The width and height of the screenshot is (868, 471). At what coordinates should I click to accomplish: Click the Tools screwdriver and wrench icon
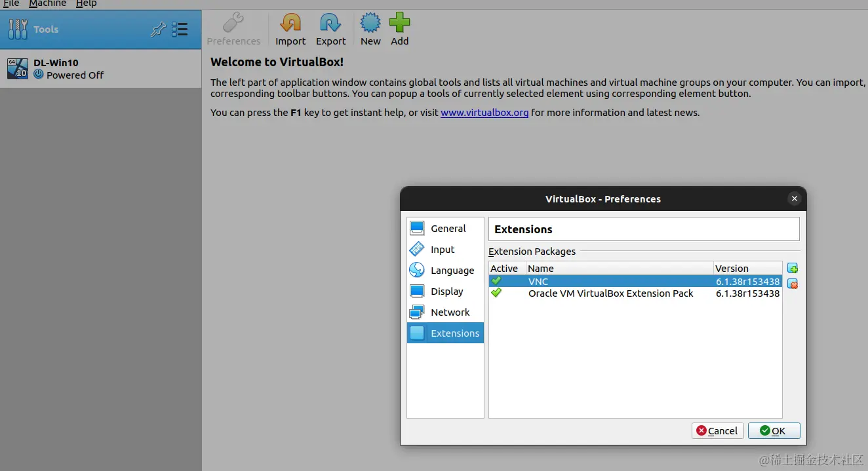click(x=18, y=29)
